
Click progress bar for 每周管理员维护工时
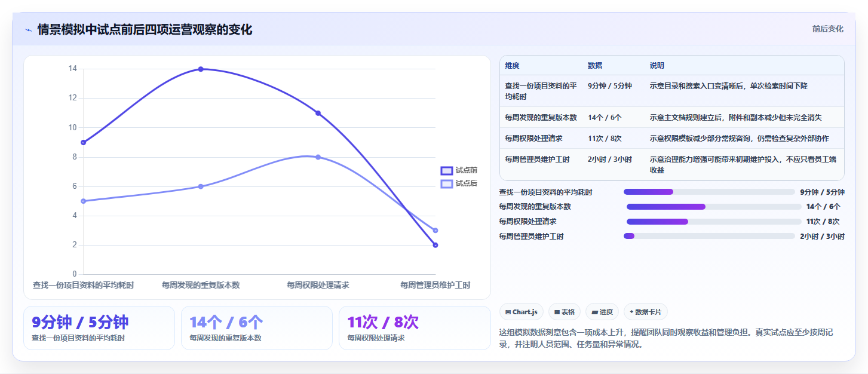click(x=709, y=236)
